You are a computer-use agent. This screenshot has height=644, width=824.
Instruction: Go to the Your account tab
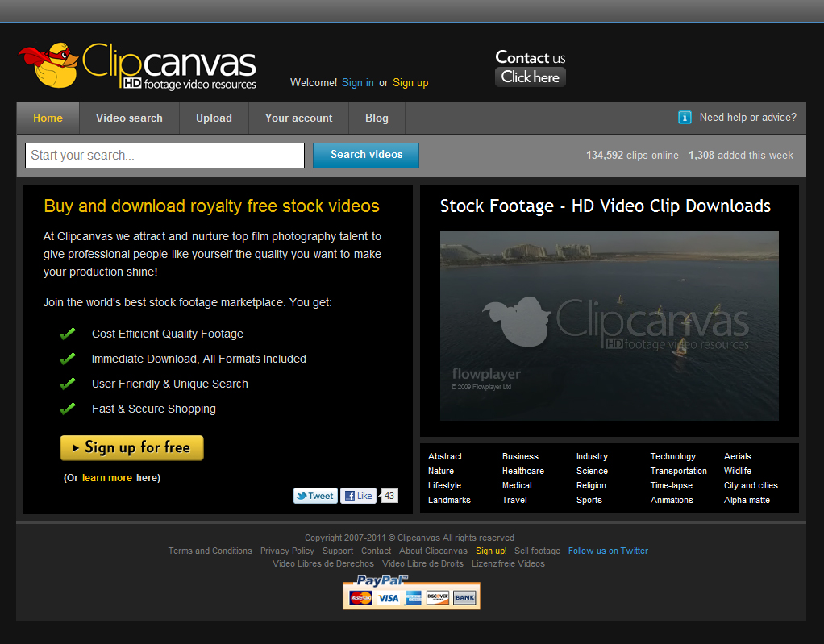[298, 118]
